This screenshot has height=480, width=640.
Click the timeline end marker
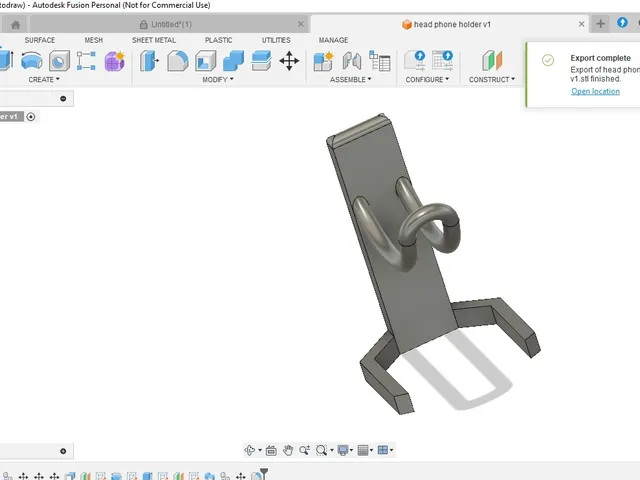[x=264, y=473]
